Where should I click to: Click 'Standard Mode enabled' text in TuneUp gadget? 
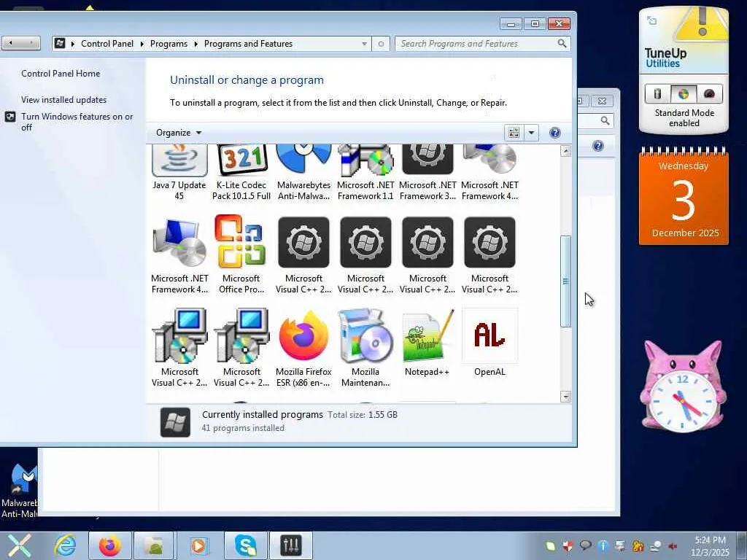click(x=684, y=117)
